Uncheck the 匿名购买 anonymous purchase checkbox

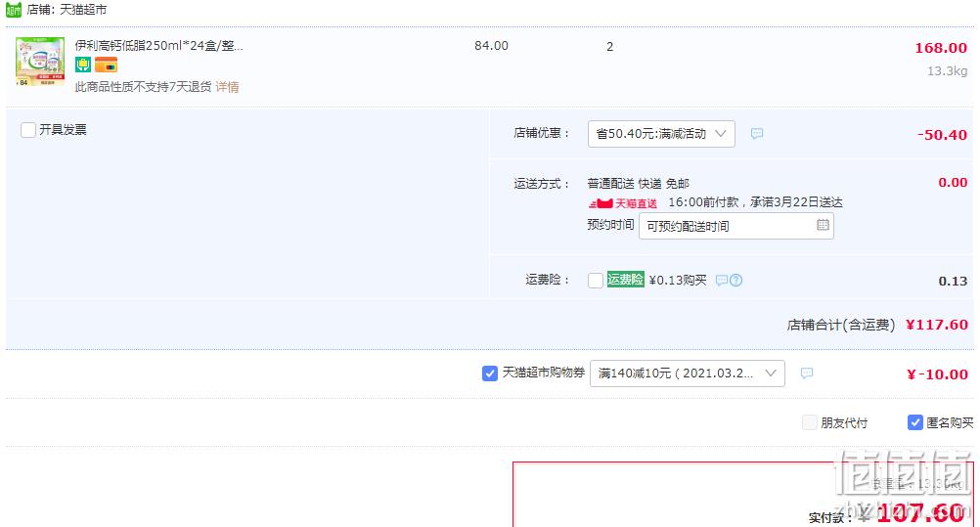coord(915,422)
